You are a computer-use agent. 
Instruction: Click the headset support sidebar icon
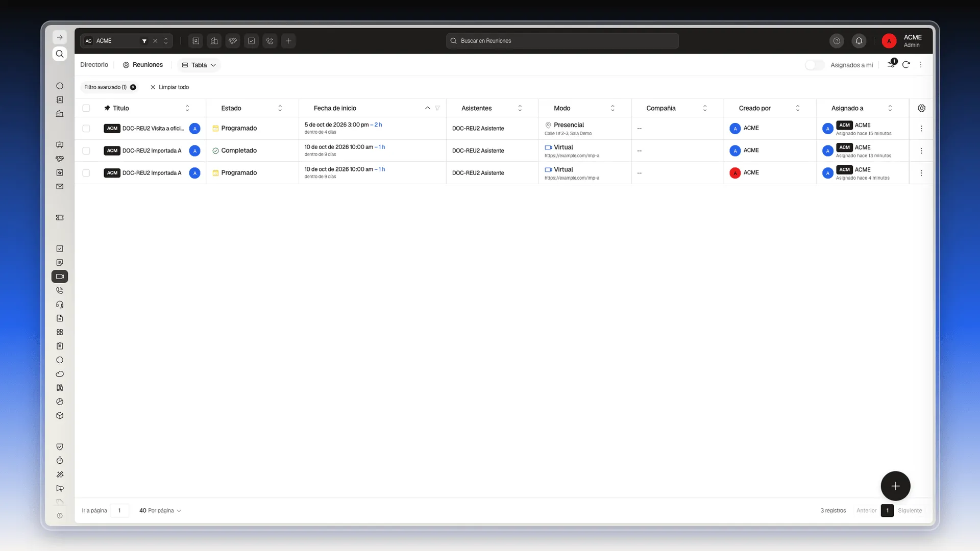click(60, 305)
